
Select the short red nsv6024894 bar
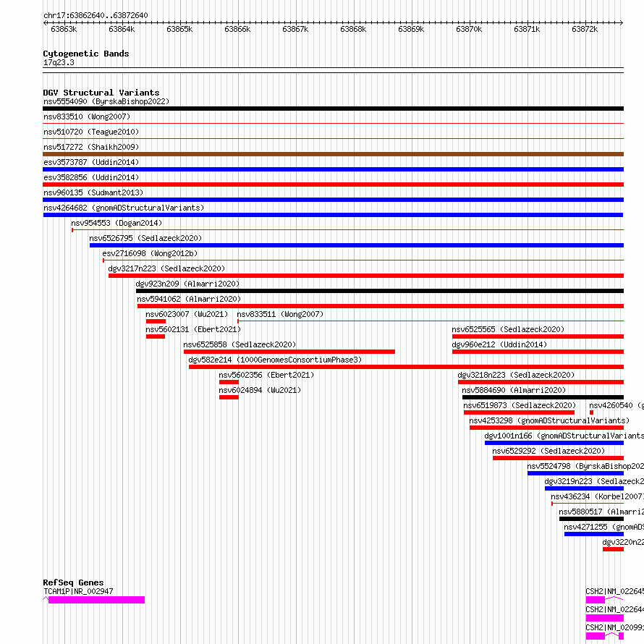pyautogui.click(x=229, y=397)
